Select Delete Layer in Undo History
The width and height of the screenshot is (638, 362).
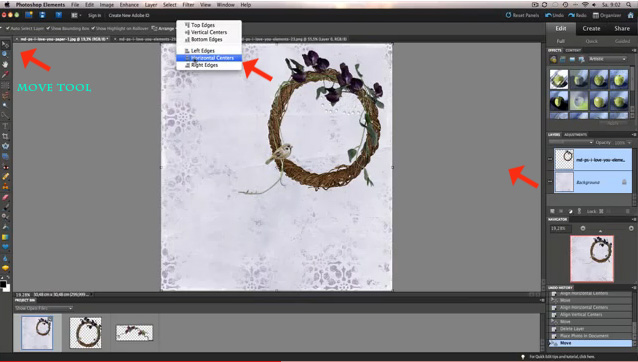point(590,329)
